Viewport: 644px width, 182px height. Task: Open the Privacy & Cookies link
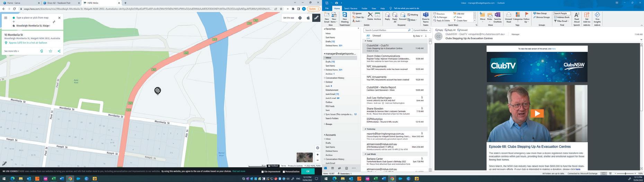(x=295, y=166)
